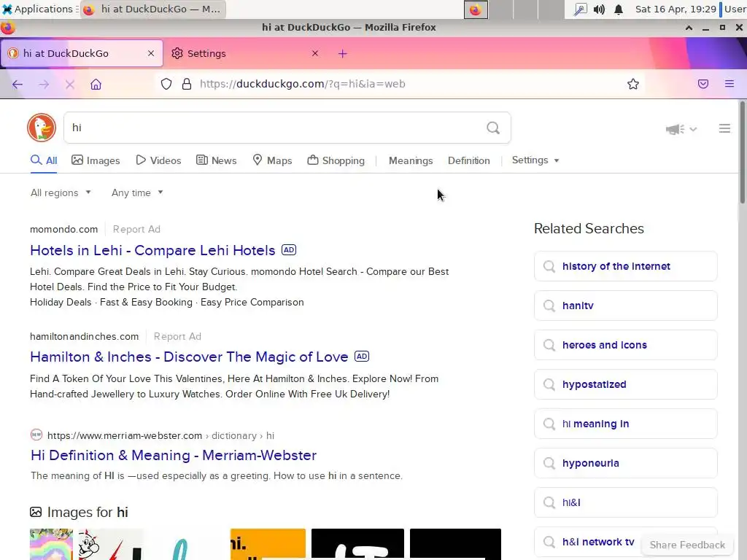Screen dimensions: 747x560
Task: Open the Definition tab
Action: pyautogui.click(x=469, y=161)
